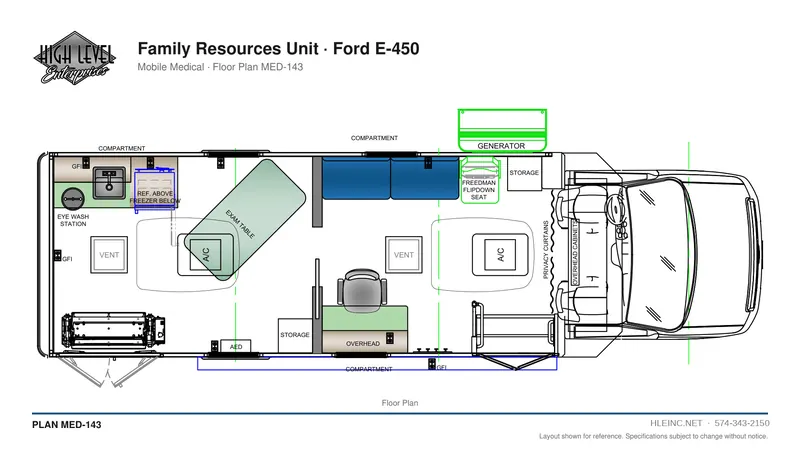Click the High Level Enterprises logo

tap(74, 58)
